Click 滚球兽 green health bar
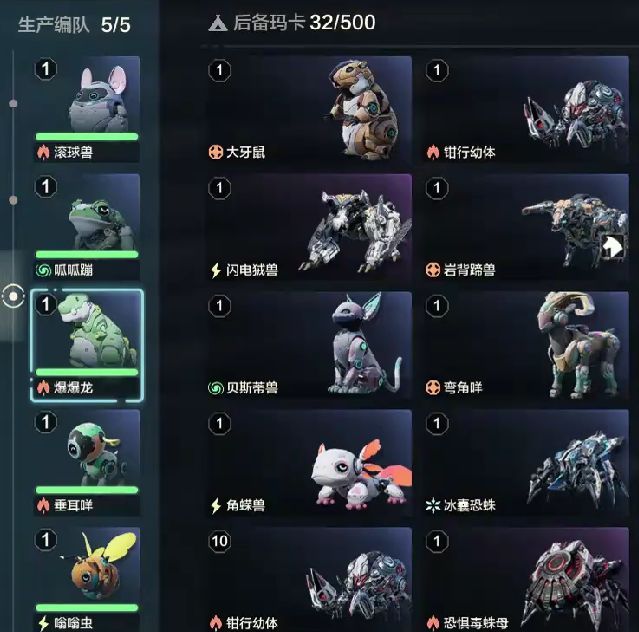This screenshot has height=632, width=639. coord(87,137)
